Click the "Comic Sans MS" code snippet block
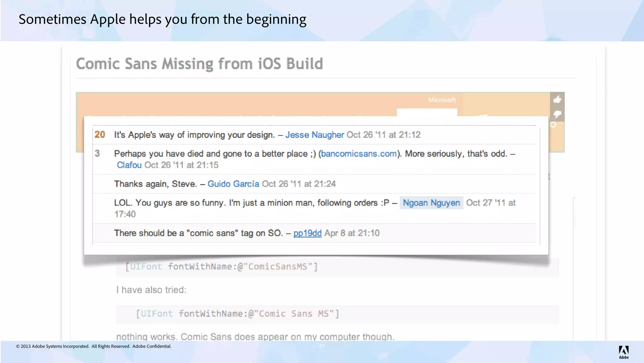644x363 pixels. (237, 314)
